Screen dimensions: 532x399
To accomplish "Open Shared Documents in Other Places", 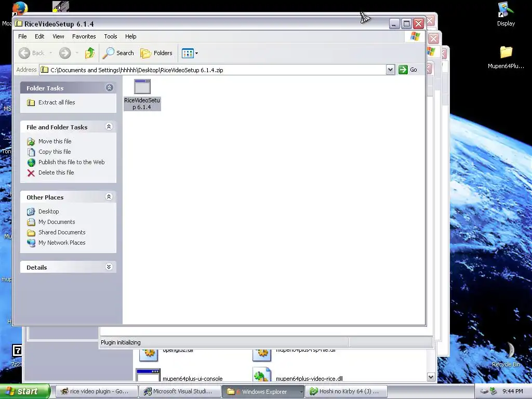I will 62,232.
